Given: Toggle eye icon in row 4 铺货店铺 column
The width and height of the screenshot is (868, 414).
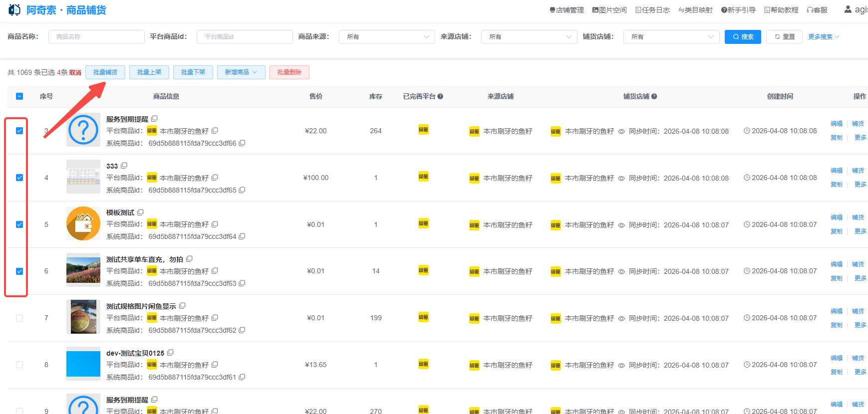Looking at the screenshot, I should coord(621,179).
